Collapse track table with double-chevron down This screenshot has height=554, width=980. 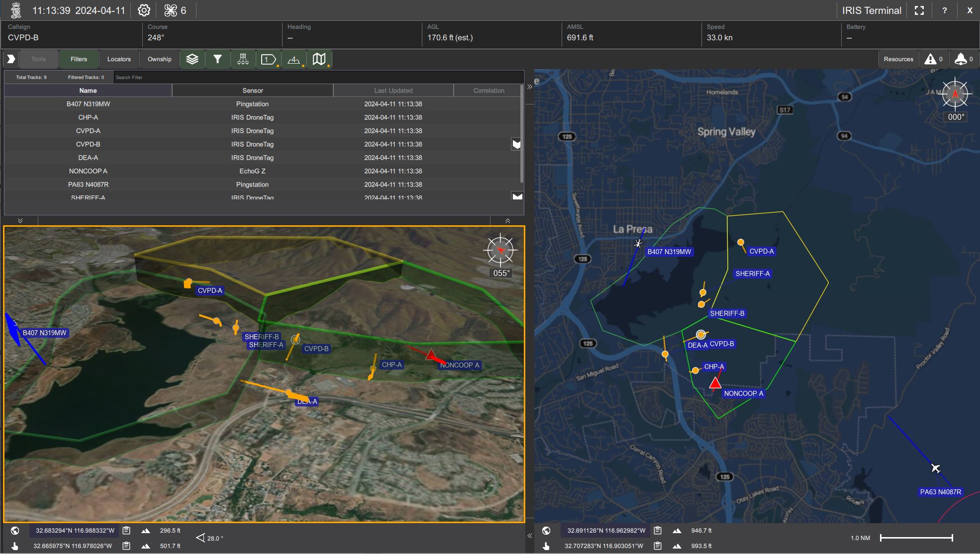click(x=20, y=221)
